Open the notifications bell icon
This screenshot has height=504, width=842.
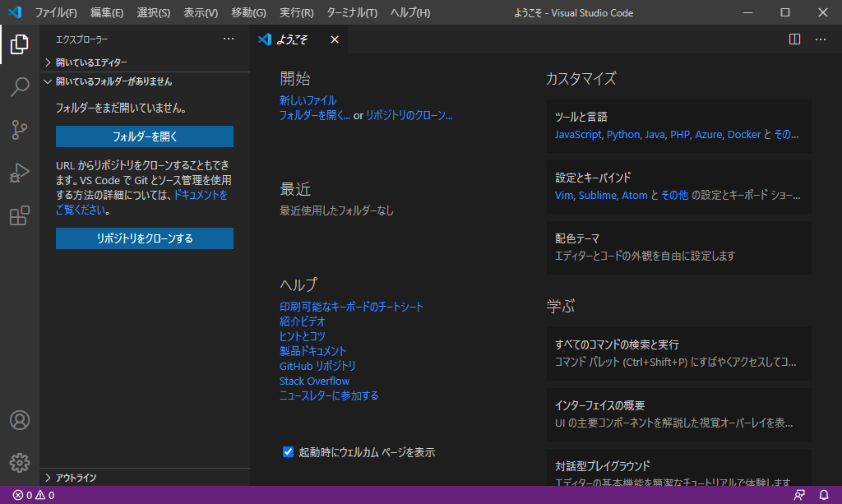tap(824, 495)
